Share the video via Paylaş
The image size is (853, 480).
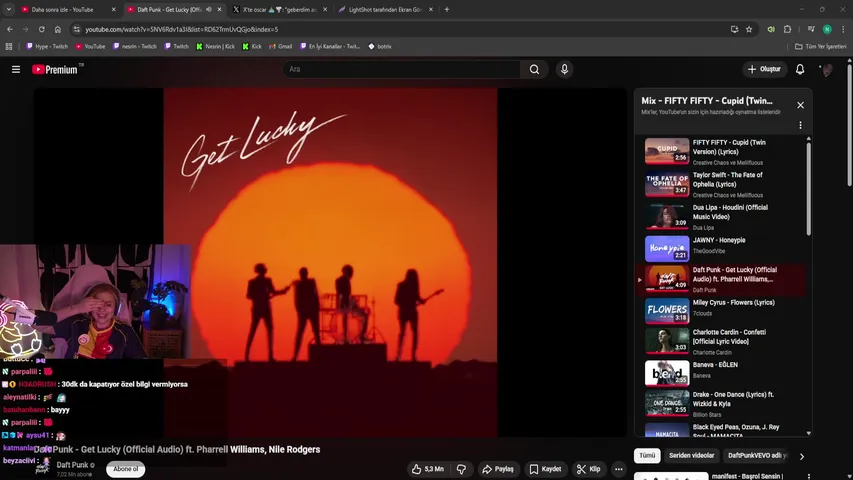point(498,469)
